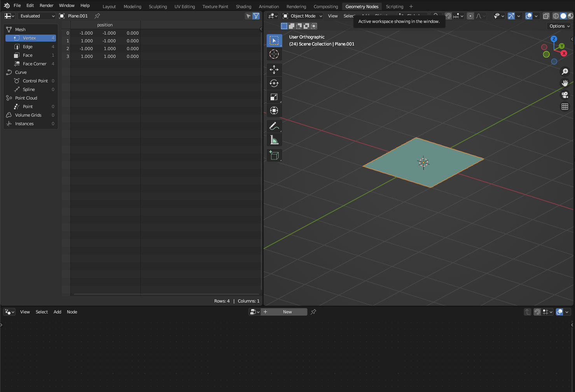Toggle proportional editing in viewport header
Viewport: 575px width, 392px height.
point(470,16)
